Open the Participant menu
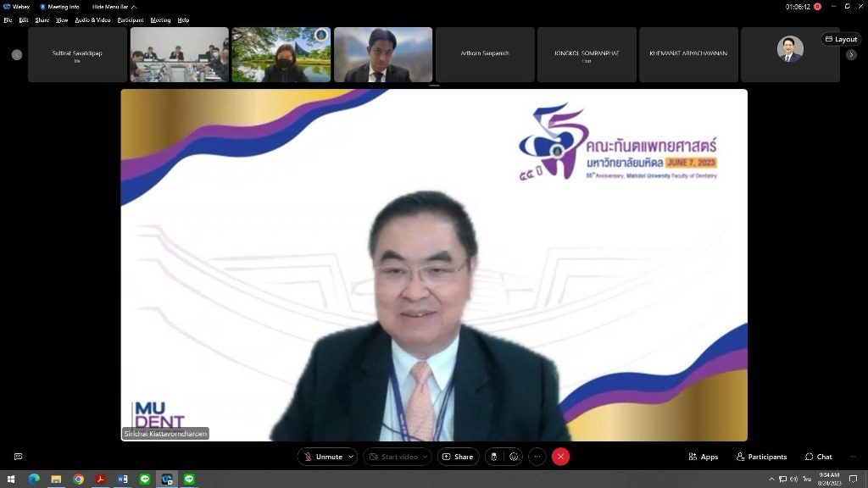This screenshot has height=488, width=868. pos(130,19)
